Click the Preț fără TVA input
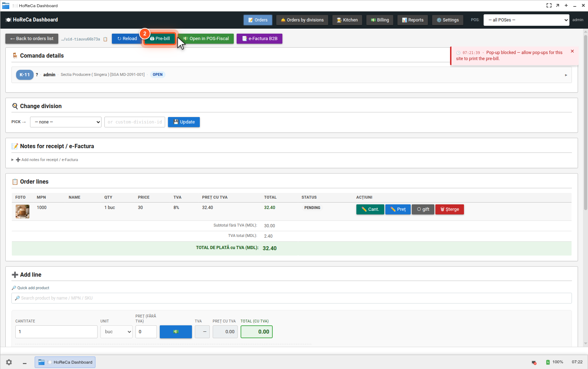The height and width of the screenshot is (369, 588). [x=146, y=332]
